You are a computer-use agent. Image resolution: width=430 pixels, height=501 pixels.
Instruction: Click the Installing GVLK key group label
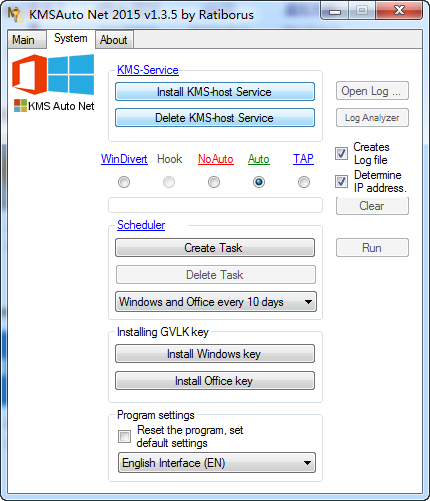click(x=163, y=332)
